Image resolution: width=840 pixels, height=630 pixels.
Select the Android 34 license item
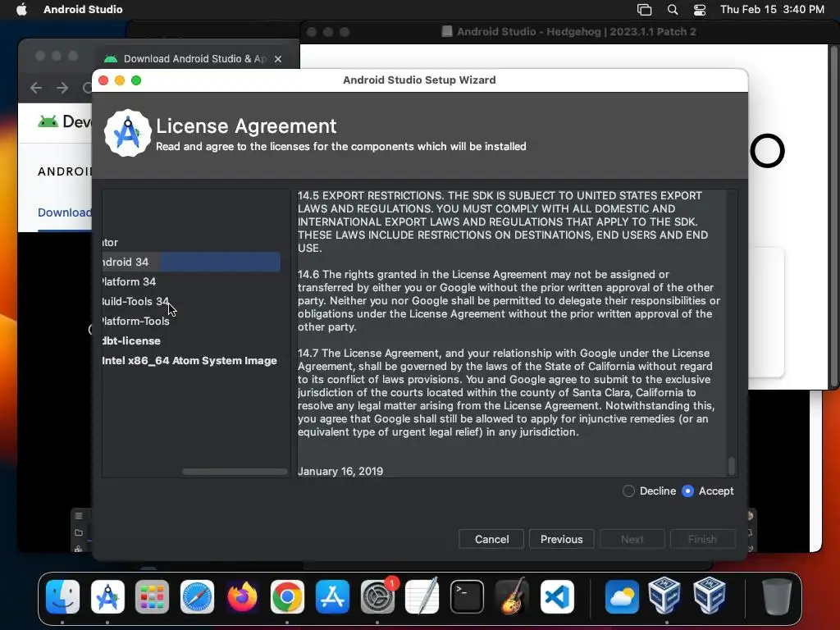click(x=191, y=262)
